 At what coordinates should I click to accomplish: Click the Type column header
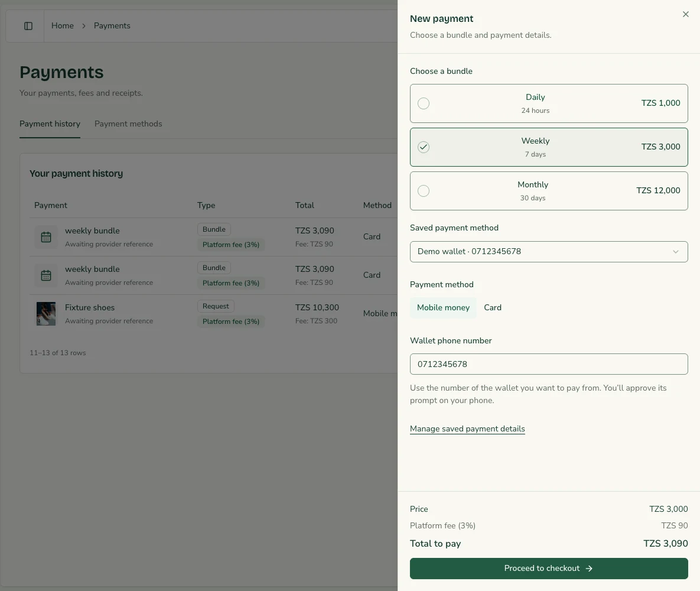pyautogui.click(x=206, y=205)
